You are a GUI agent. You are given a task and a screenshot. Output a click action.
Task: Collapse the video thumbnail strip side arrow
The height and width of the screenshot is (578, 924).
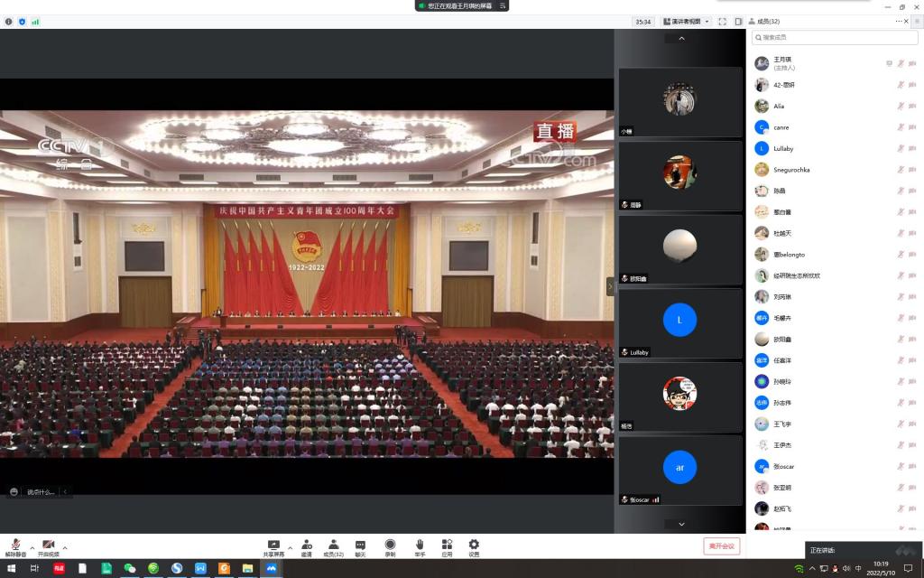point(610,286)
